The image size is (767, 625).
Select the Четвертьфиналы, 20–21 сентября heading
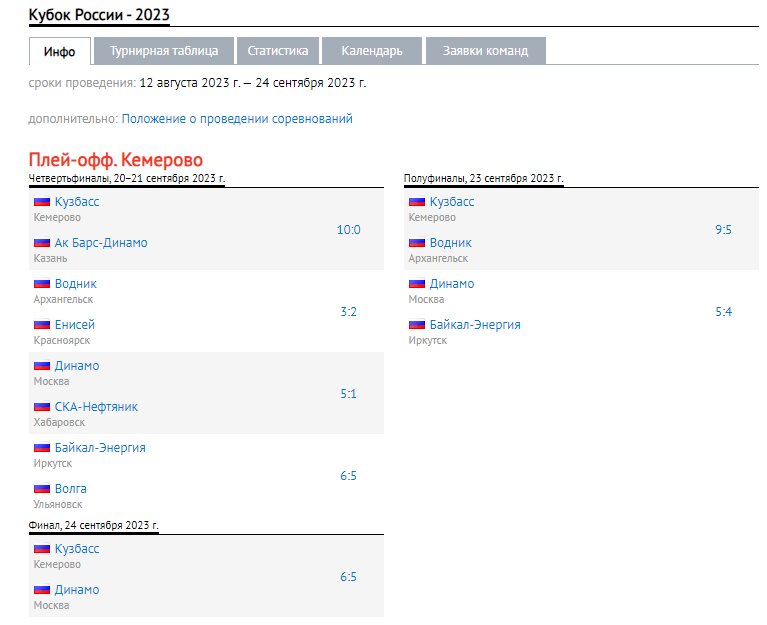tap(127, 179)
